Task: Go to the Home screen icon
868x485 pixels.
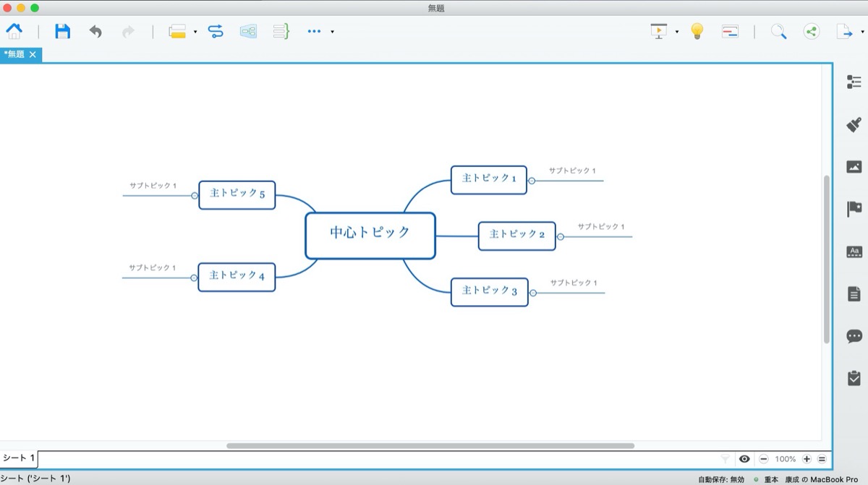Action: [x=14, y=31]
